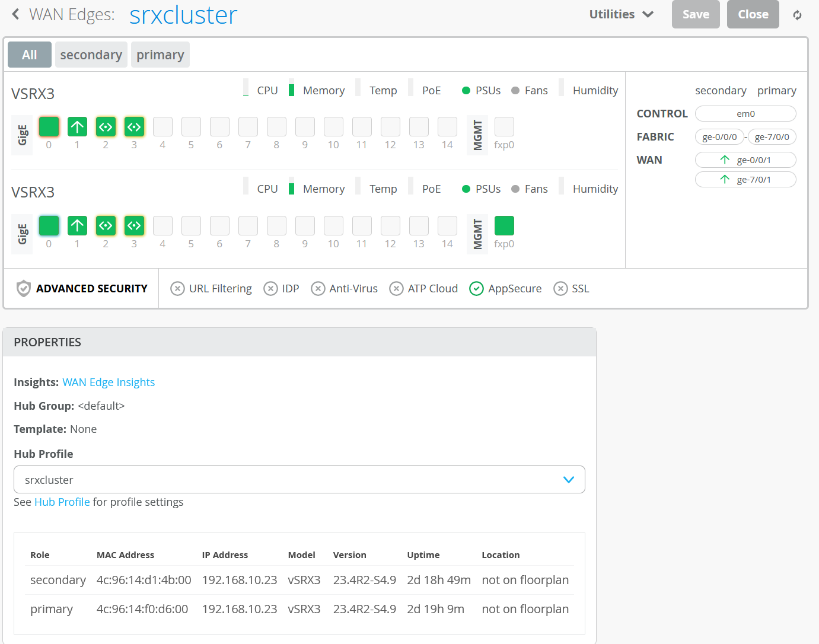Click PSUs green status dot on first VSRX3
Viewport: 819px width, 644px height.
[466, 90]
